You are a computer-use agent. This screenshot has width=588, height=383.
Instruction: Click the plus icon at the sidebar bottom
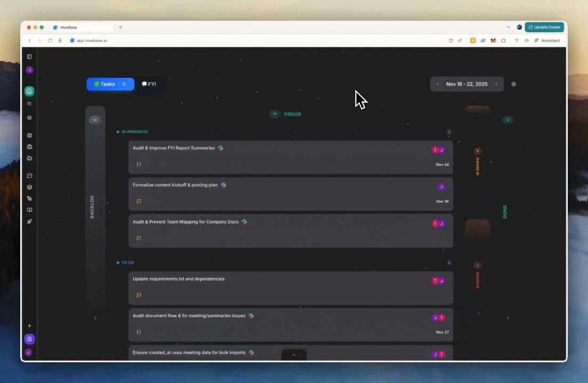[x=29, y=326]
